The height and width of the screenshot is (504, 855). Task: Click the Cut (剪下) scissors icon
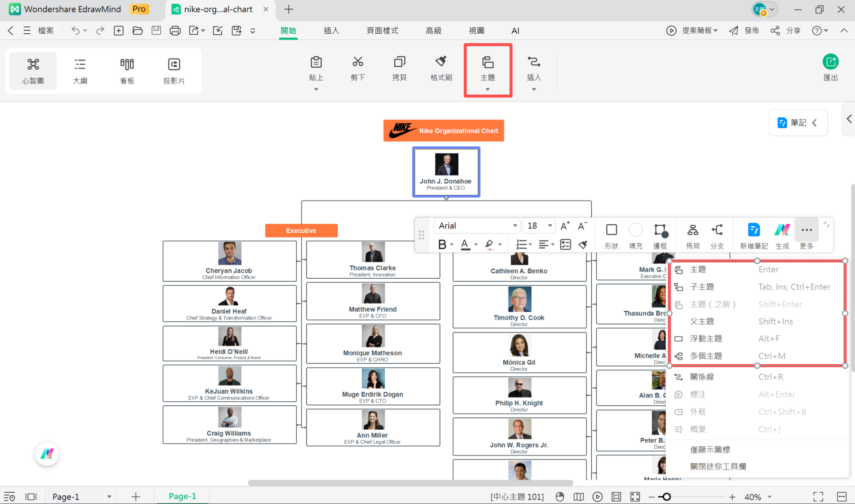pyautogui.click(x=358, y=62)
